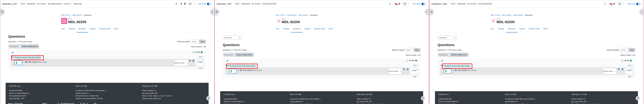
Task: Focus Maximum grade field in integration_403
Action: click(x=194, y=42)
